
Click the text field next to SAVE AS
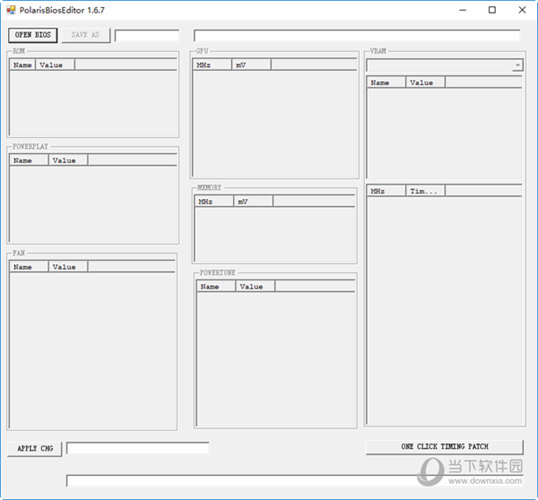pos(147,35)
